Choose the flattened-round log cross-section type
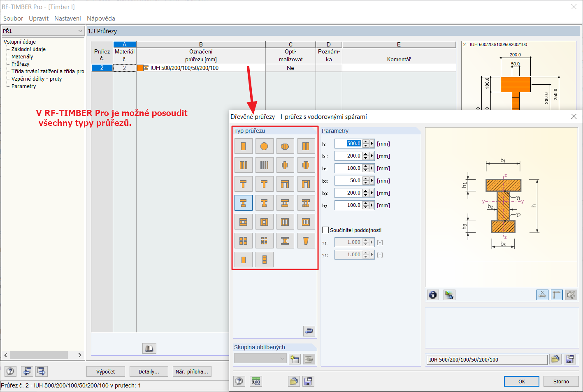583x392 pixels. (285, 146)
